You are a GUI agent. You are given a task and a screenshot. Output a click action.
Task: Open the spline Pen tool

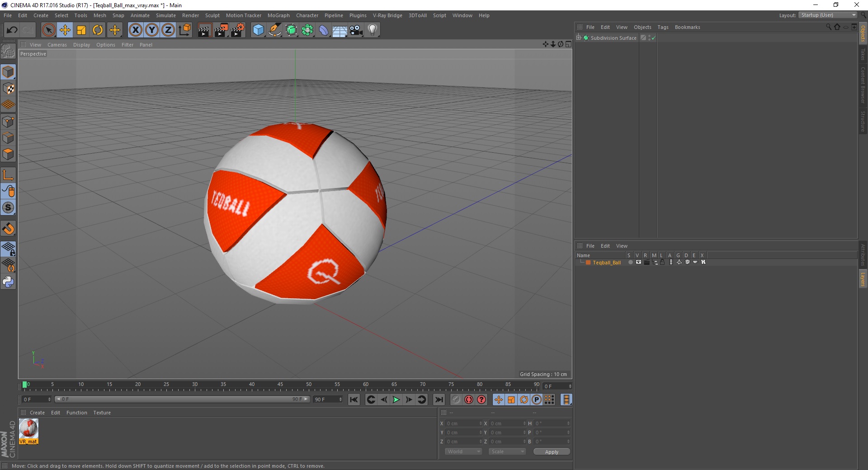[275, 30]
